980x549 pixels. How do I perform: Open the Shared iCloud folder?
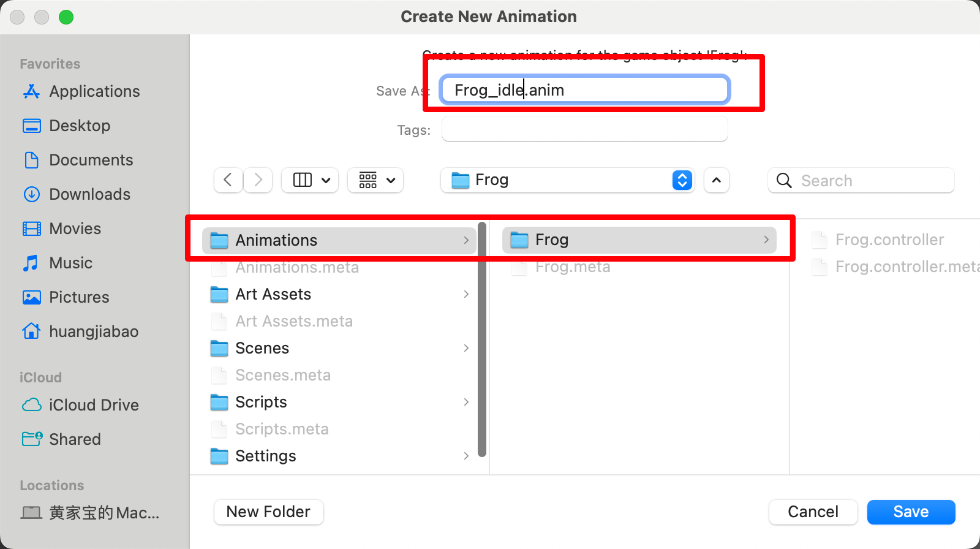tap(62, 439)
